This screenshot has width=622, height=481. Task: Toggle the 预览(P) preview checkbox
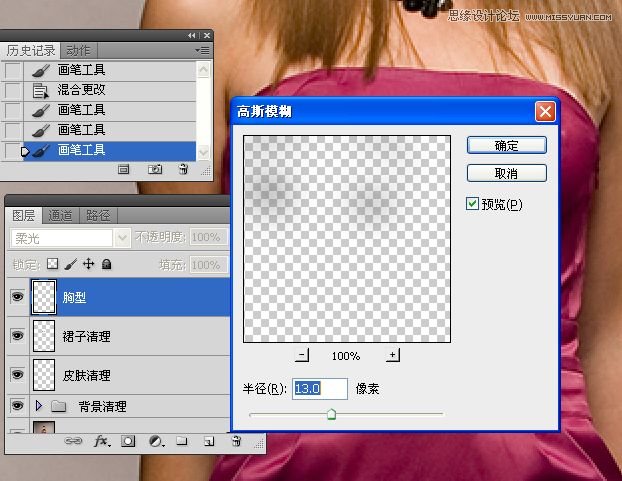(x=472, y=204)
